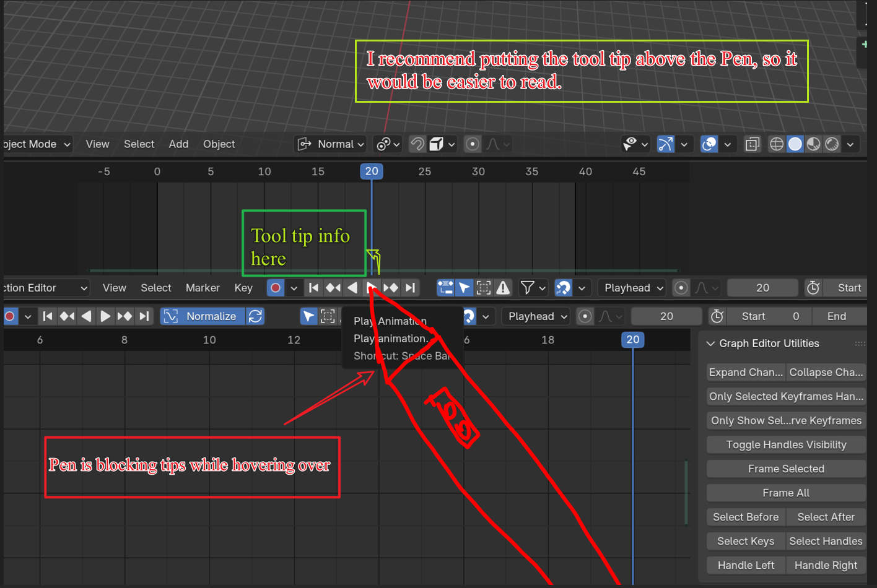The height and width of the screenshot is (588, 877).
Task: Switch to rendered viewport shading
Action: point(832,144)
